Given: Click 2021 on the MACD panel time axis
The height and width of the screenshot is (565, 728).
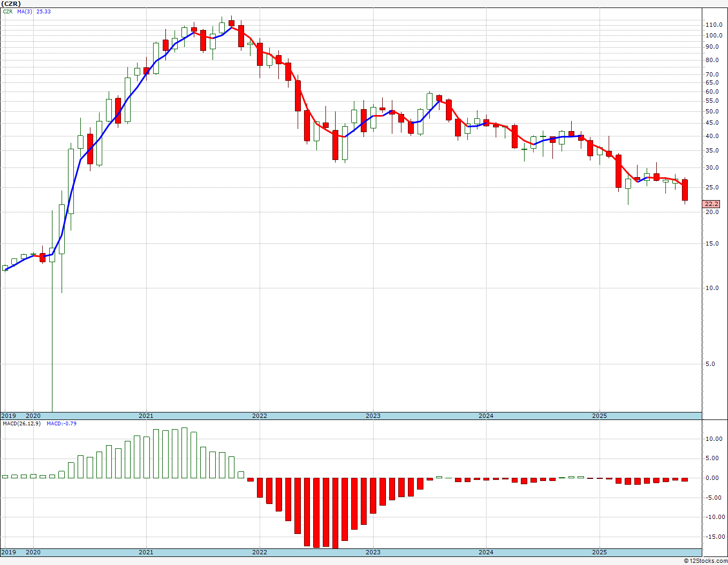Looking at the screenshot, I should 146,552.
